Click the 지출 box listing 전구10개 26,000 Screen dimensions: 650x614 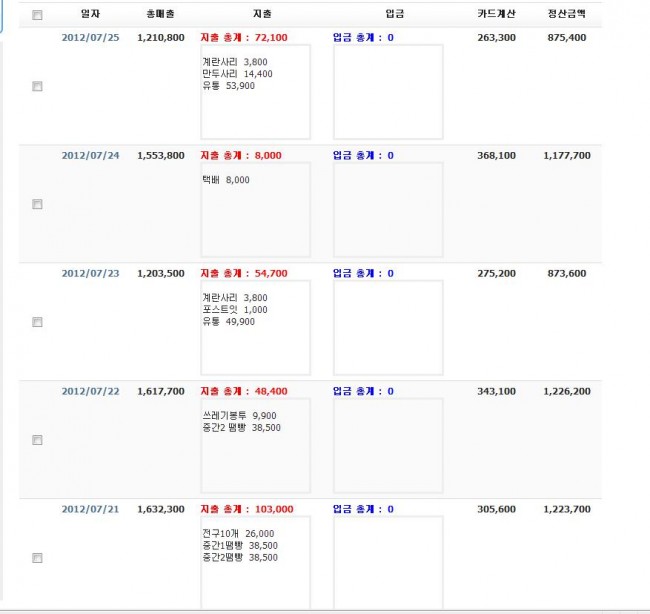click(255, 562)
